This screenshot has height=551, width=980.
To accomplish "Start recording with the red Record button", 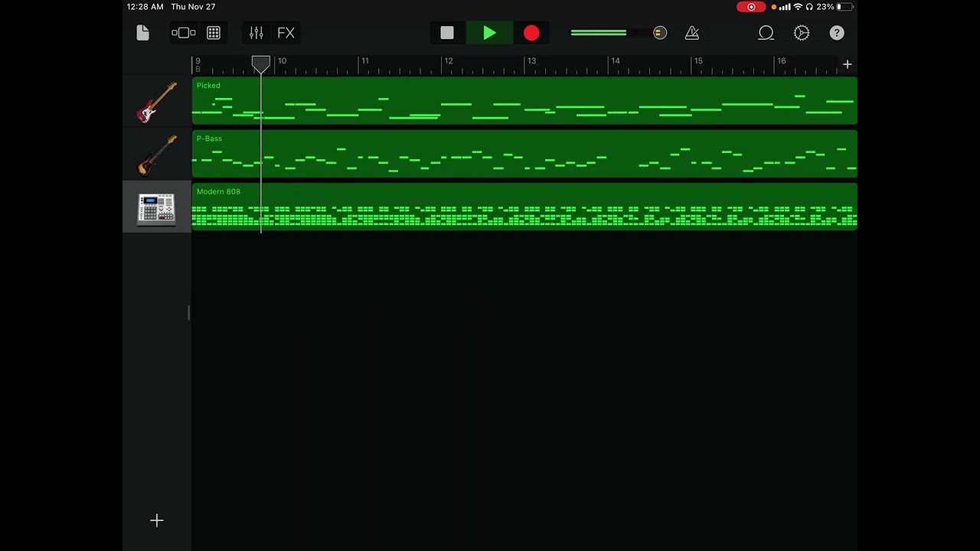I will (531, 33).
